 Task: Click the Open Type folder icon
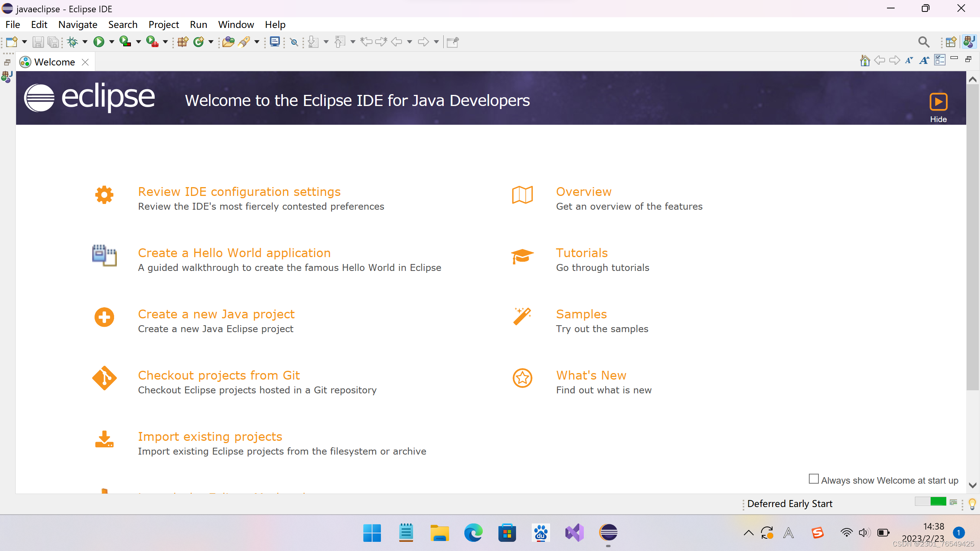pyautogui.click(x=228, y=42)
